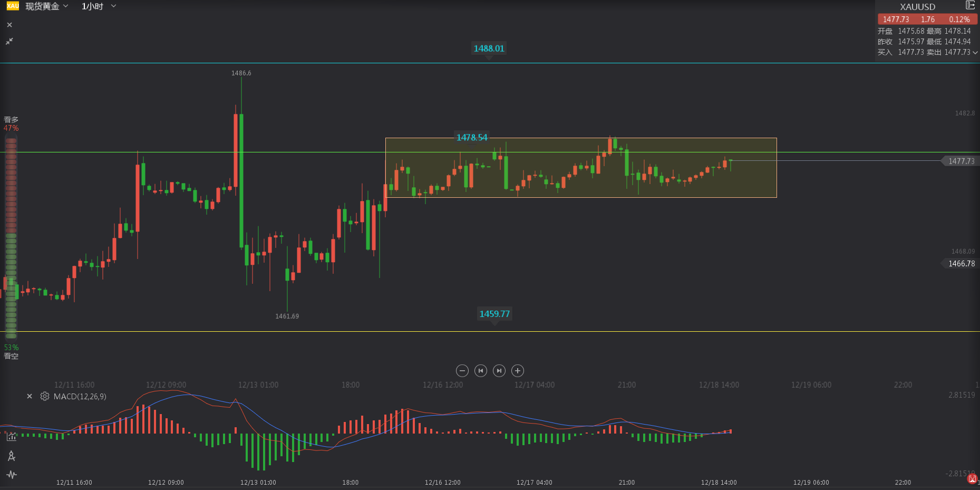Jump to previous chart section
This screenshot has width=980, height=490.
(481, 371)
